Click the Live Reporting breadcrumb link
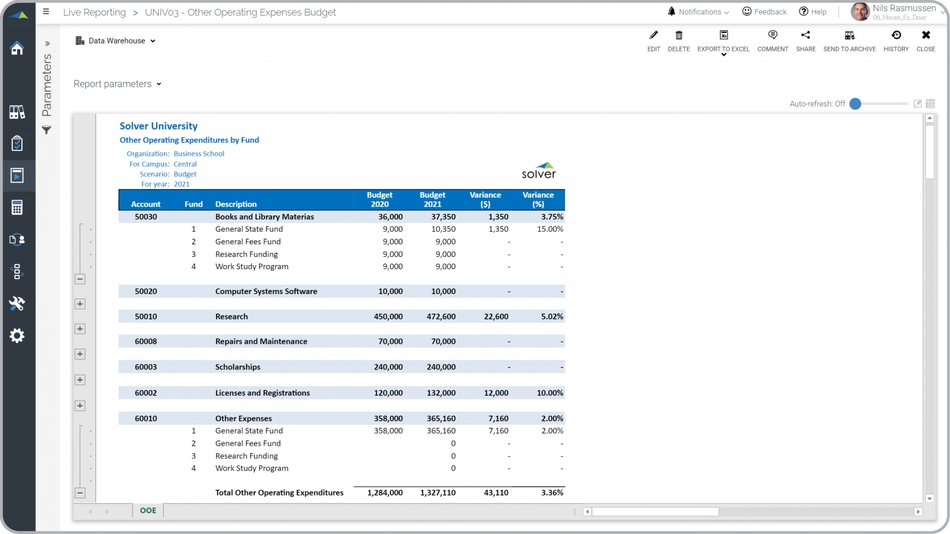This screenshot has width=950, height=534. (x=94, y=13)
